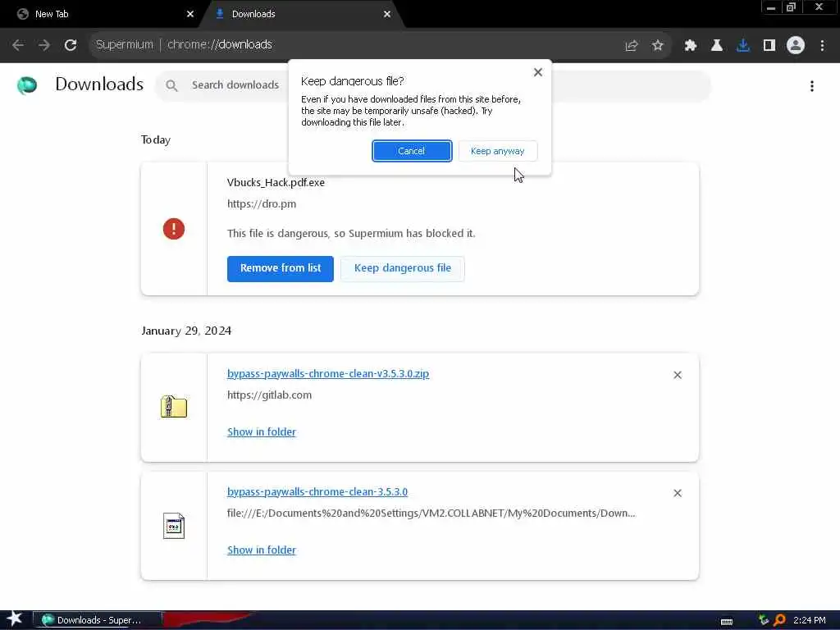Remove the zip download entry with X

click(x=678, y=375)
